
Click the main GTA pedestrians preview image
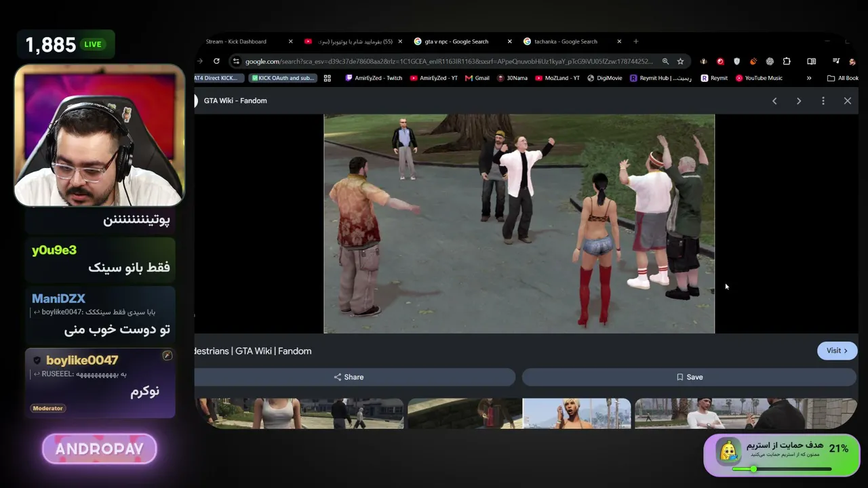tap(519, 224)
